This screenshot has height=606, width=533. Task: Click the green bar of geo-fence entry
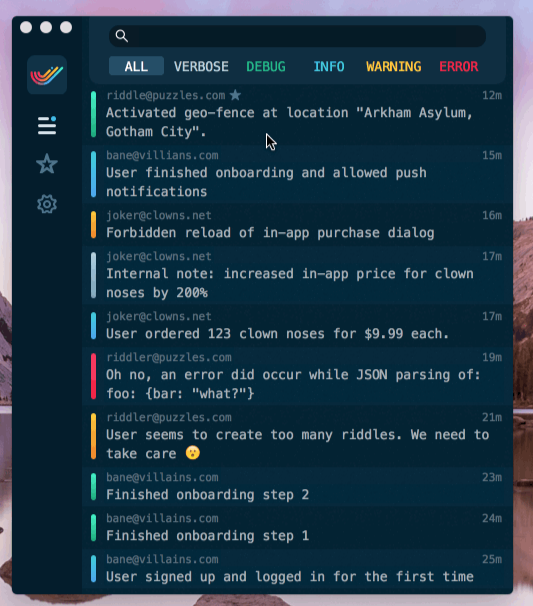[x=94, y=114]
